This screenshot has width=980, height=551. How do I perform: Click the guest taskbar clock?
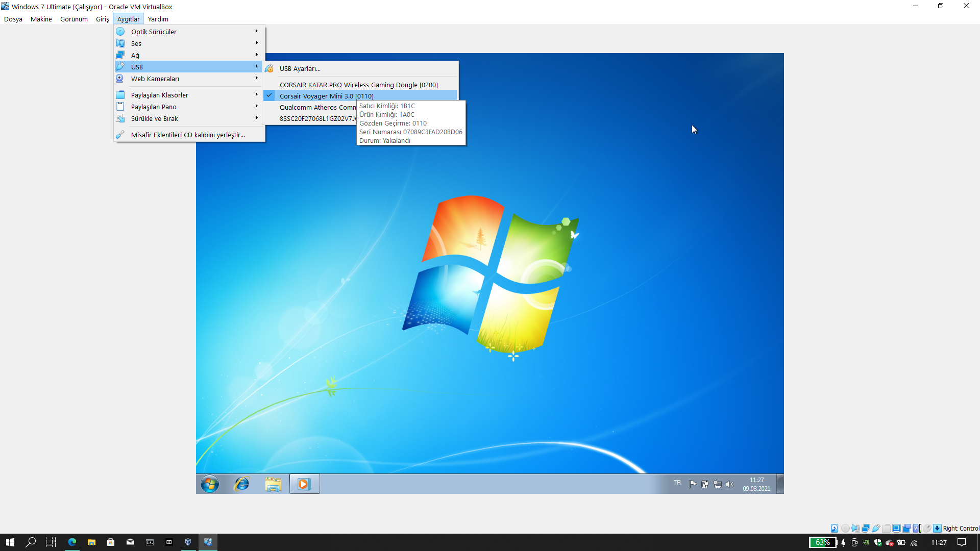(756, 484)
